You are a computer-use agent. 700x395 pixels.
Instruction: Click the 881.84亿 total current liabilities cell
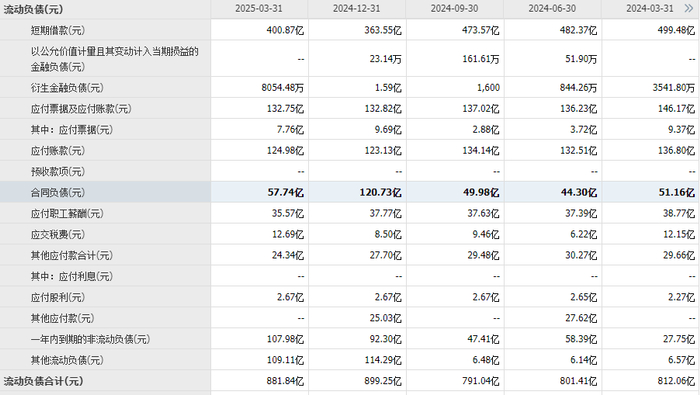(x=285, y=382)
